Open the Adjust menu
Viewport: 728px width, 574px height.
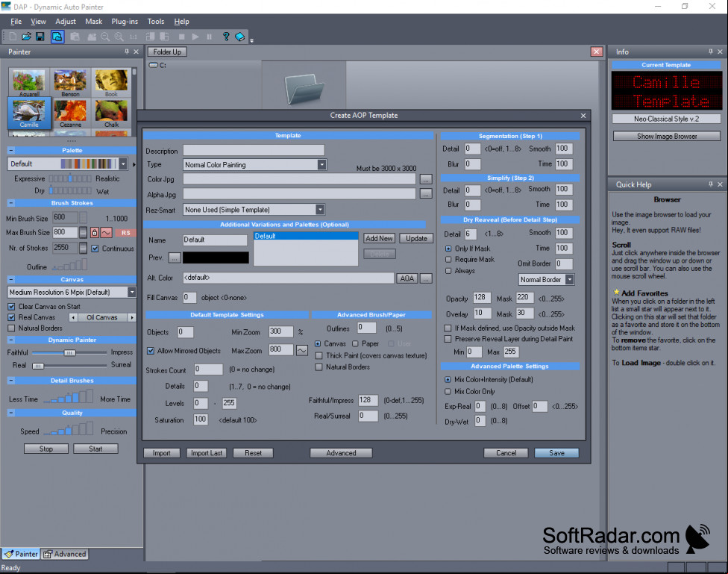tap(66, 22)
